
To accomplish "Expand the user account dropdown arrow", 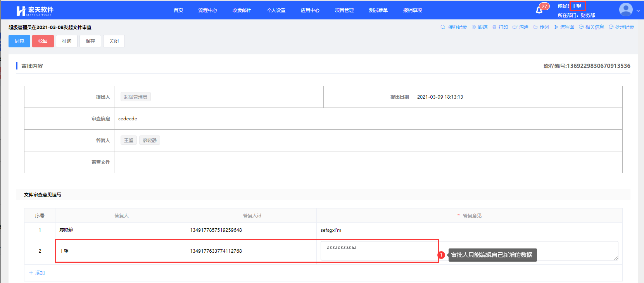I will coord(638,11).
